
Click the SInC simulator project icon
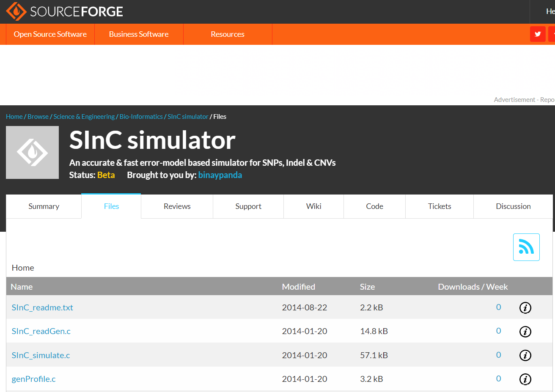click(32, 152)
